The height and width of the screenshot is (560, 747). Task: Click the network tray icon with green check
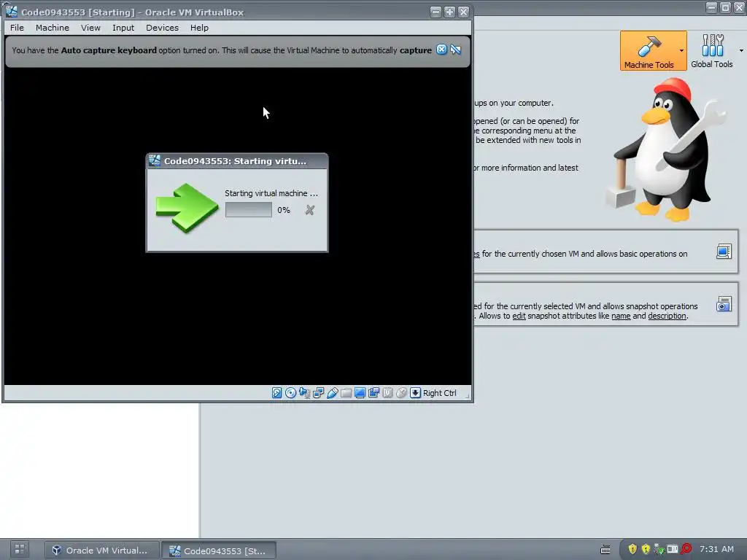click(x=659, y=550)
